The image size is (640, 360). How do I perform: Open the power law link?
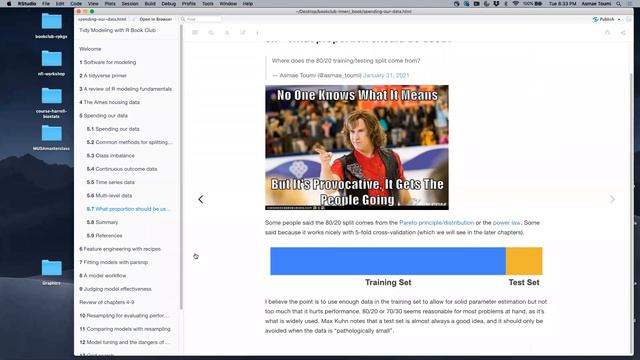pyautogui.click(x=507, y=223)
